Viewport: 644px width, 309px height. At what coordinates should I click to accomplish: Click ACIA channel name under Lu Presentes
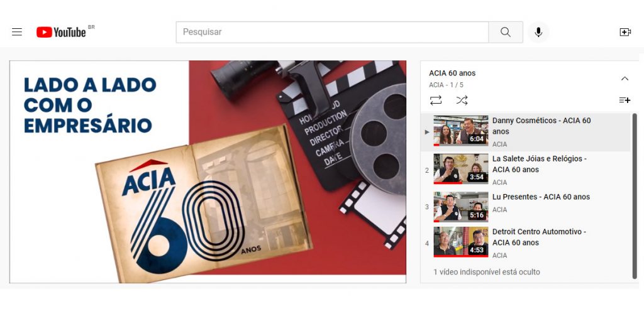[499, 210]
